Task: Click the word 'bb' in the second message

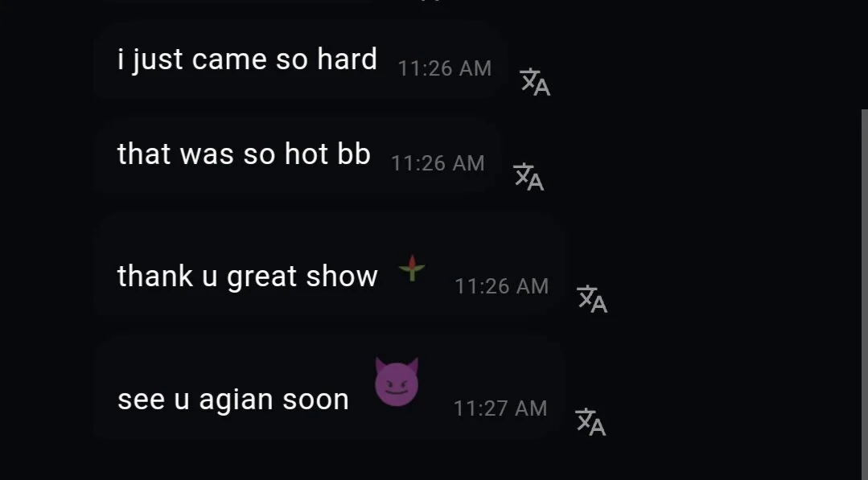Action: (x=354, y=154)
